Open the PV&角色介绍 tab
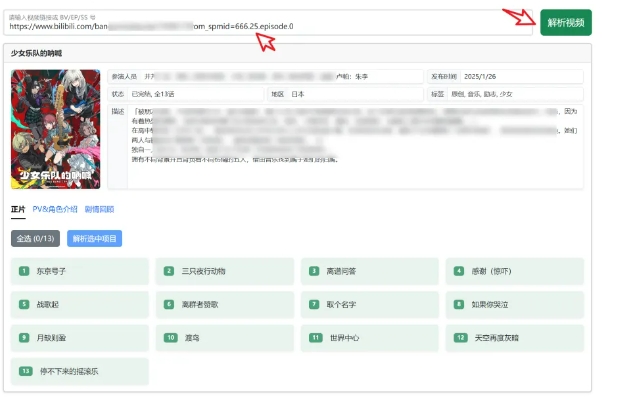 click(55, 209)
